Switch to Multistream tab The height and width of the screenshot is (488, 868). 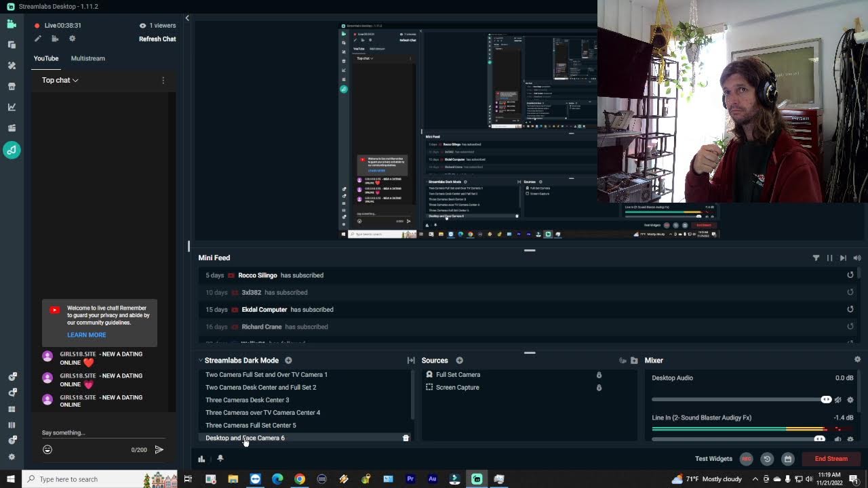coord(88,58)
